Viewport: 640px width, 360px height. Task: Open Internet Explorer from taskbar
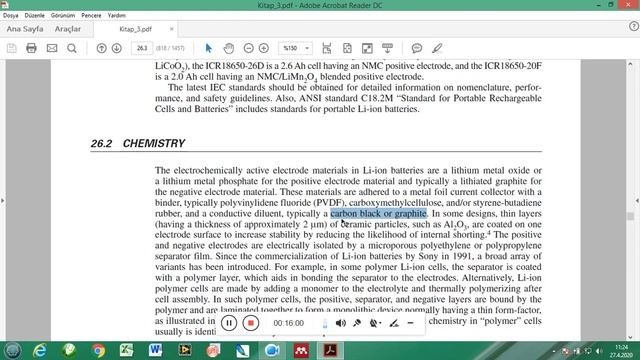(40, 351)
